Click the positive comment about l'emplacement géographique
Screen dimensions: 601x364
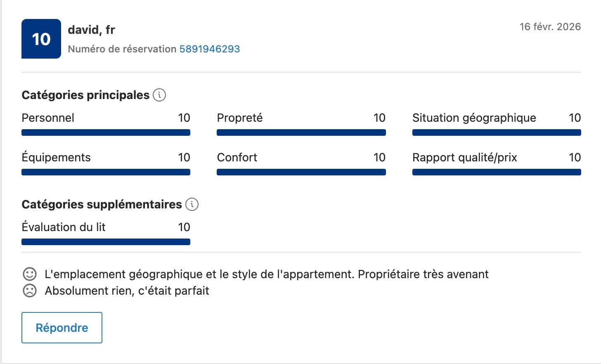266,274
